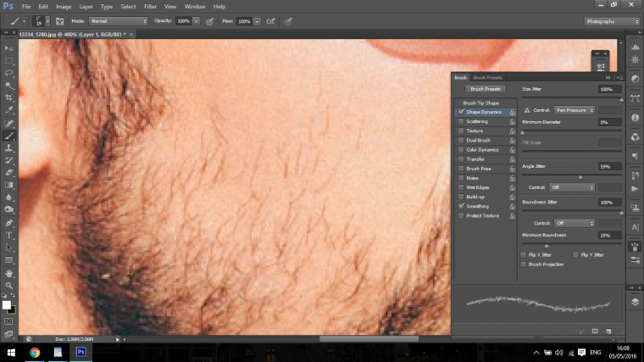Select the Gradient tool
Image resolution: width=644 pixels, height=362 pixels.
click(8, 185)
